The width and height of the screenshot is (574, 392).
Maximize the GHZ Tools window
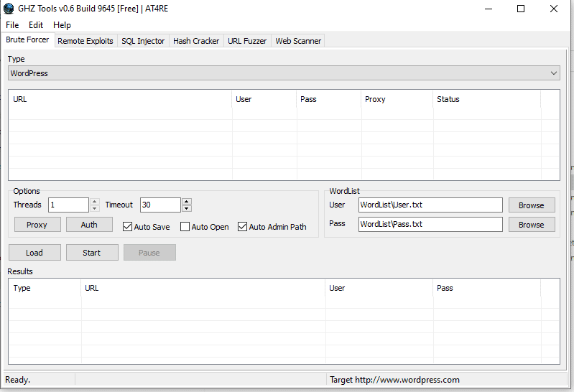521,9
